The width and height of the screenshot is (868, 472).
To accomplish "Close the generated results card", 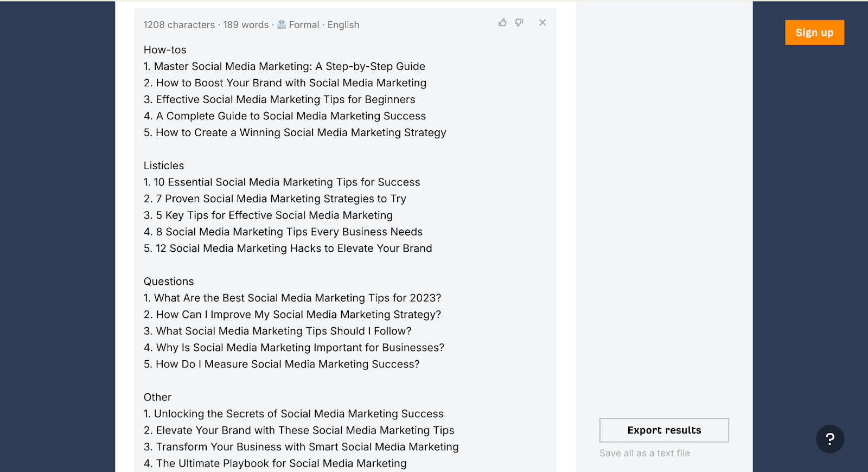I will tap(542, 23).
